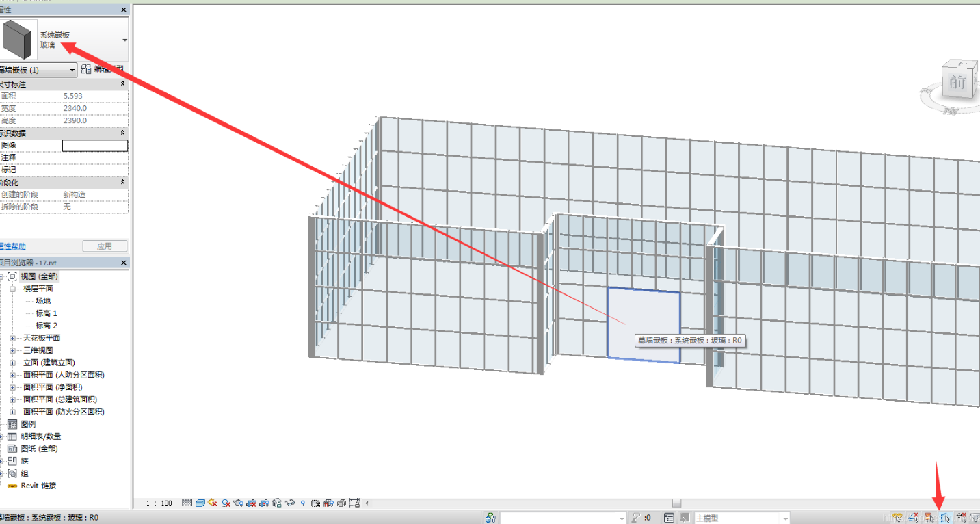Open the Visual Style cube icon
980x524 pixels.
pos(200,503)
